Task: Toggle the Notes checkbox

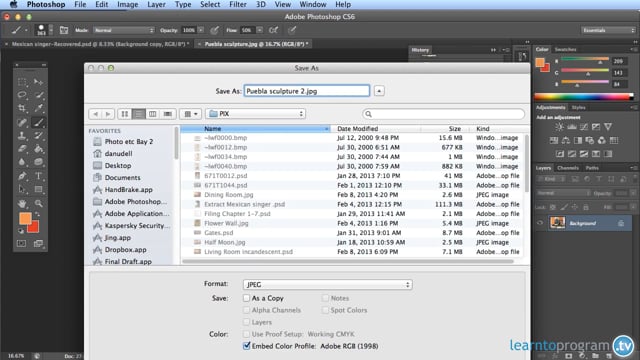Action: pos(325,298)
